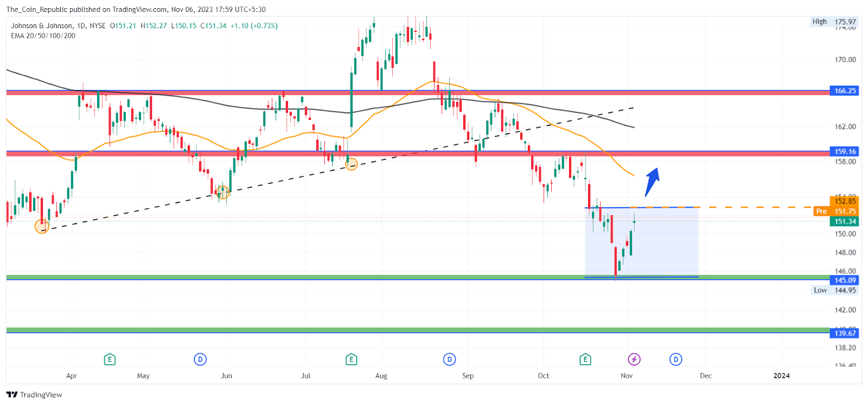The width and height of the screenshot is (868, 405).
Task: Click the green 151.34 last price label
Action: pos(845,221)
